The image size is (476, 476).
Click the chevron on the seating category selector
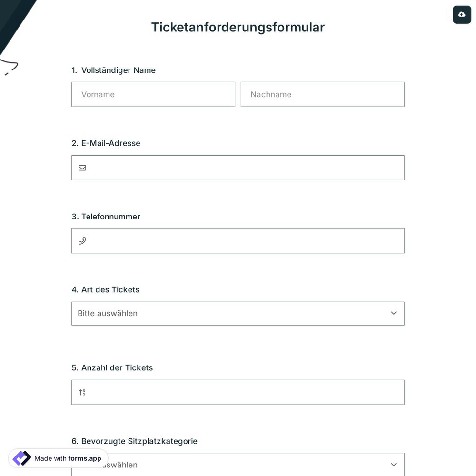click(394, 465)
